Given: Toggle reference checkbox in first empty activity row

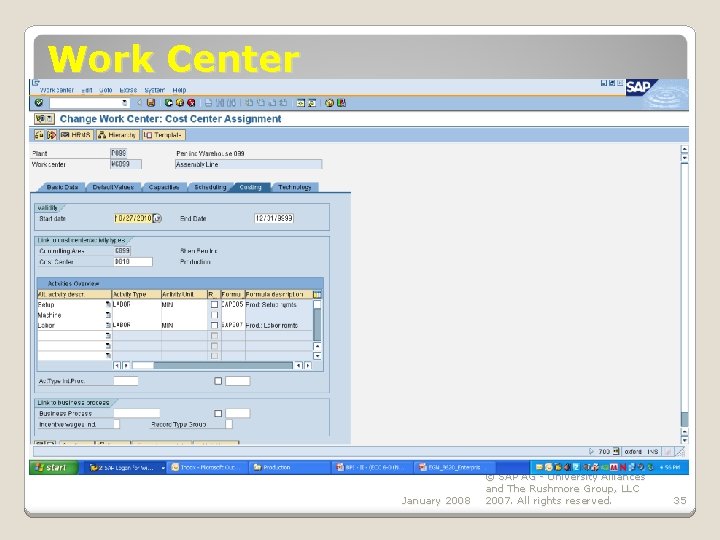Looking at the screenshot, I should pyautogui.click(x=214, y=336).
